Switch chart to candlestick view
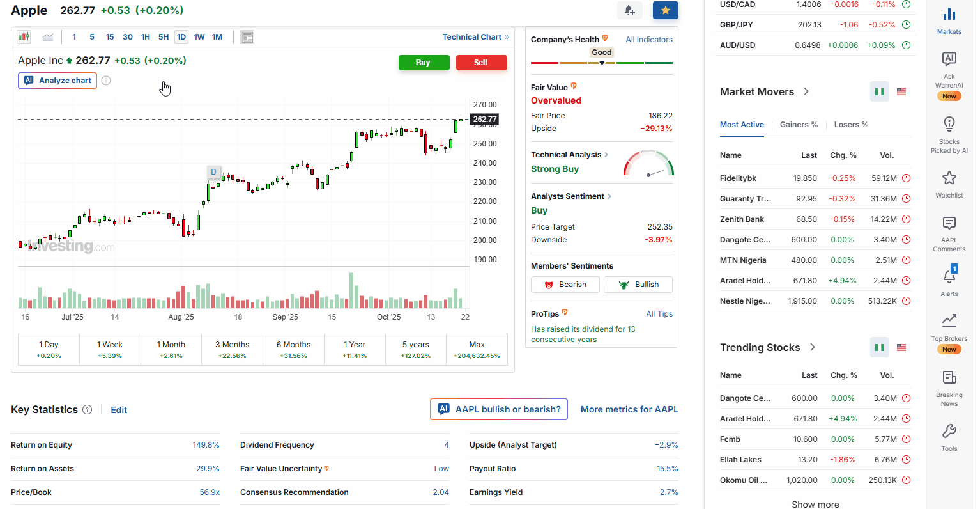This screenshot has height=509, width=980. click(x=24, y=36)
